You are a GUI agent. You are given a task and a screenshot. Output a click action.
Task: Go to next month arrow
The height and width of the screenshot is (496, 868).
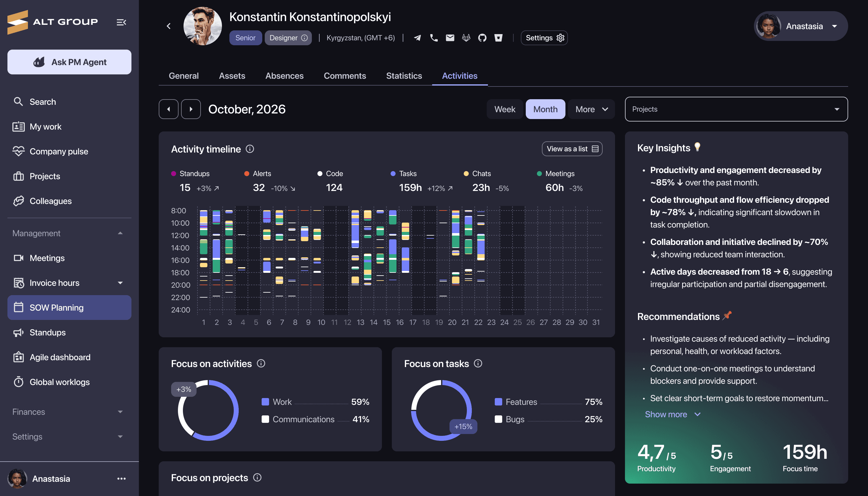191,109
